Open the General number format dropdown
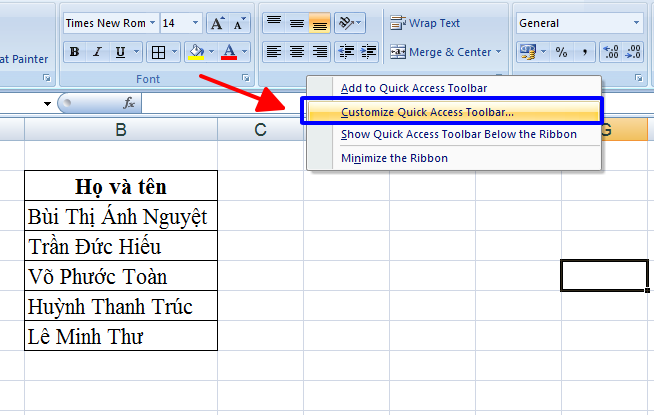 pyautogui.click(x=636, y=23)
